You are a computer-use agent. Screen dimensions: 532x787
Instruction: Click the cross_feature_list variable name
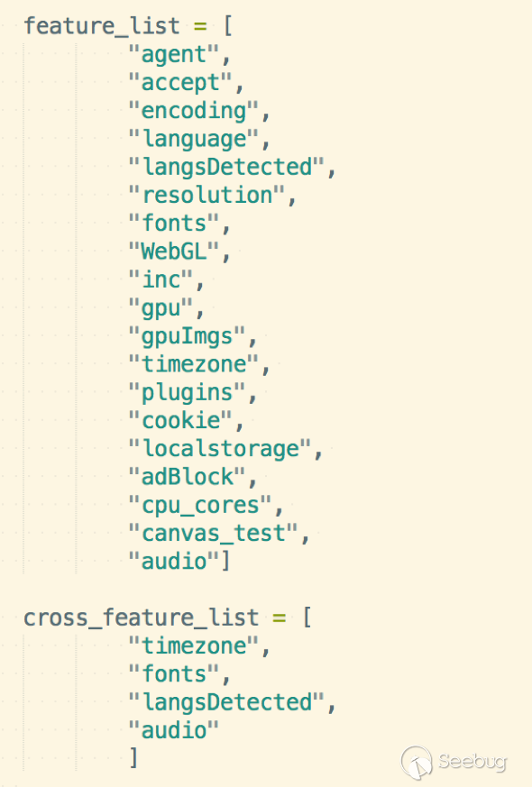pyautogui.click(x=141, y=618)
